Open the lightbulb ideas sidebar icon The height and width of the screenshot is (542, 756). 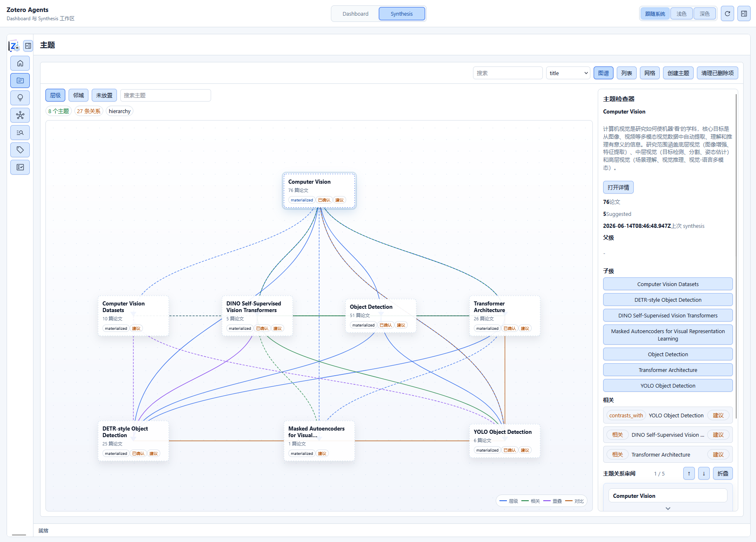[x=20, y=98]
